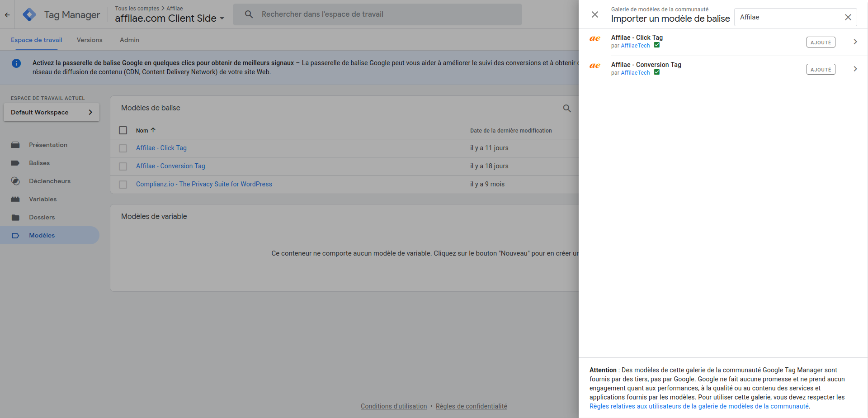Click the Dossiers folder icon
This screenshot has width=868, height=418.
tap(15, 217)
